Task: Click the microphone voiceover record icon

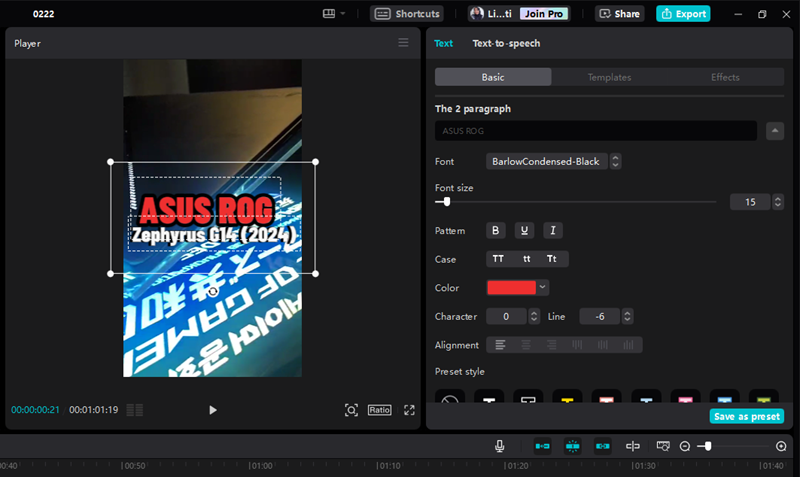Action: tap(499, 446)
